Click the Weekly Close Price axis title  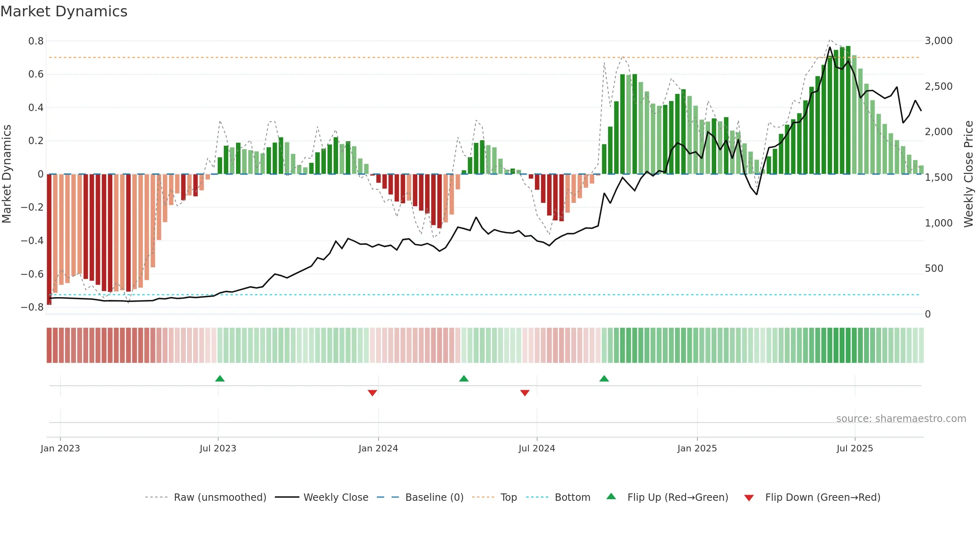969,174
